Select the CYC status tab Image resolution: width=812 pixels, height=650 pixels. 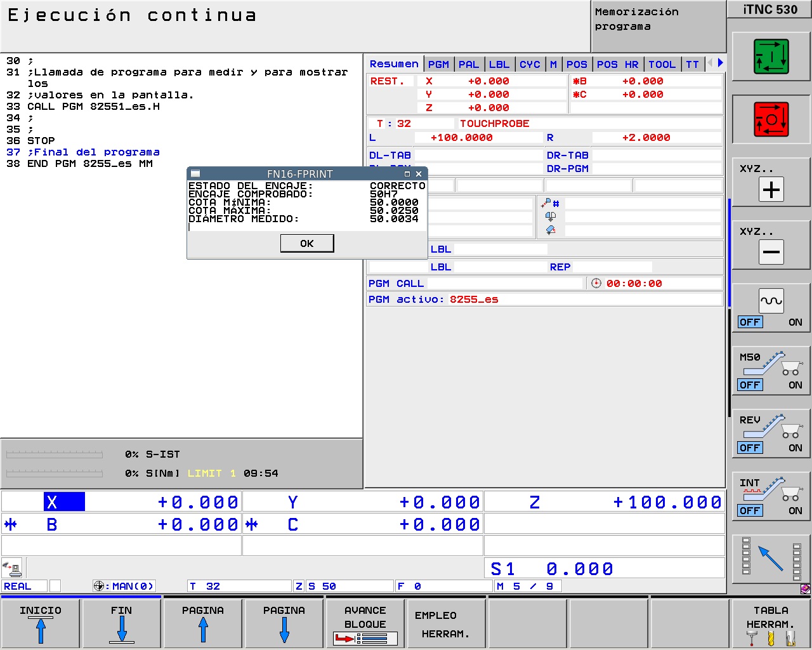pyautogui.click(x=530, y=64)
